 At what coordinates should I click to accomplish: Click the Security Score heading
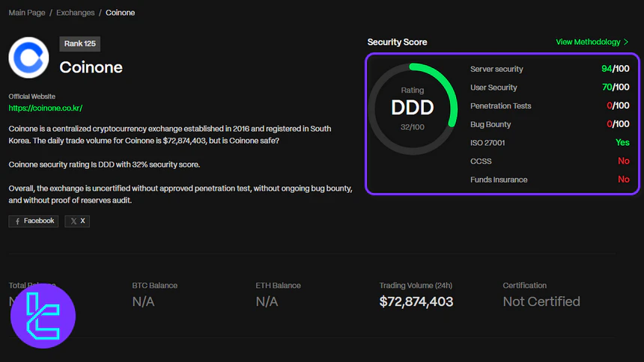[397, 42]
